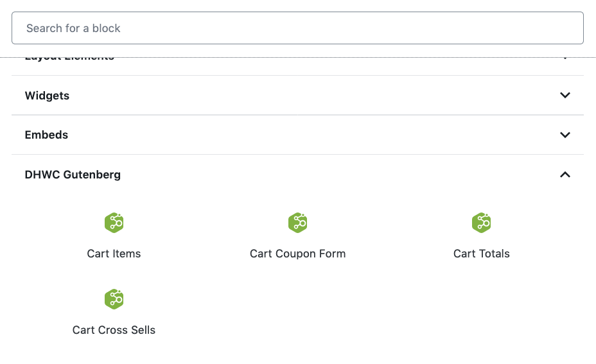Click the Cart Items label text
This screenshot has height=364, width=596.
point(114,254)
